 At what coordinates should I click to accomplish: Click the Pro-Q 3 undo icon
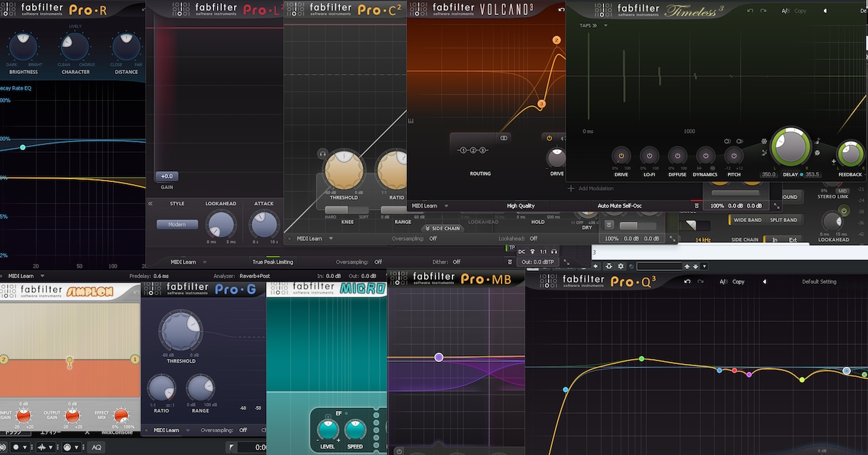[x=687, y=282]
